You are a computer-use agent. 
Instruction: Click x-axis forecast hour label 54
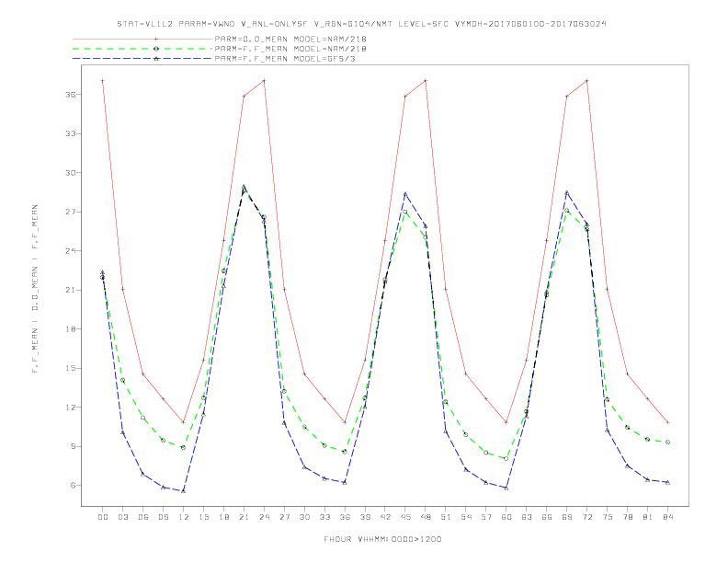tap(466, 517)
